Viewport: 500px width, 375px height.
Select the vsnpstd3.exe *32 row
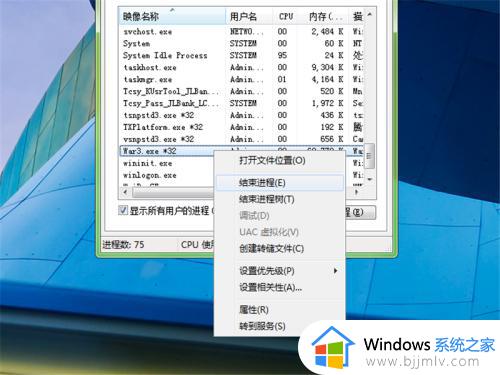(242, 139)
